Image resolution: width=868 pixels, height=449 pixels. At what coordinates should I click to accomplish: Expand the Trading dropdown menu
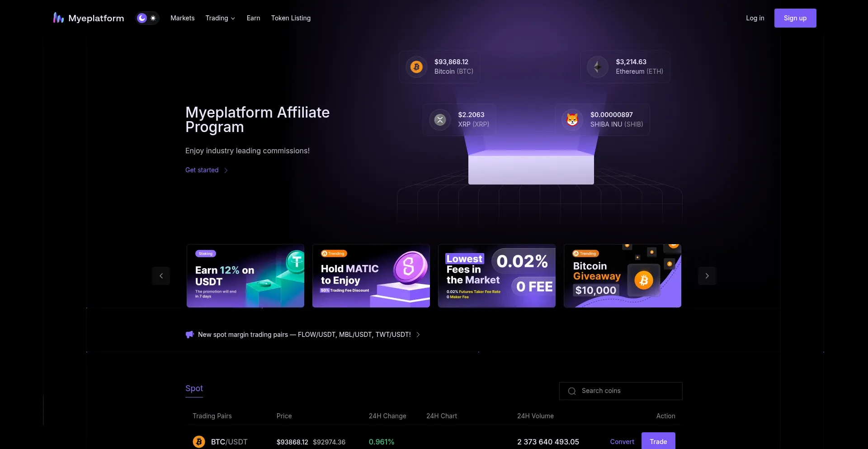pyautogui.click(x=220, y=18)
